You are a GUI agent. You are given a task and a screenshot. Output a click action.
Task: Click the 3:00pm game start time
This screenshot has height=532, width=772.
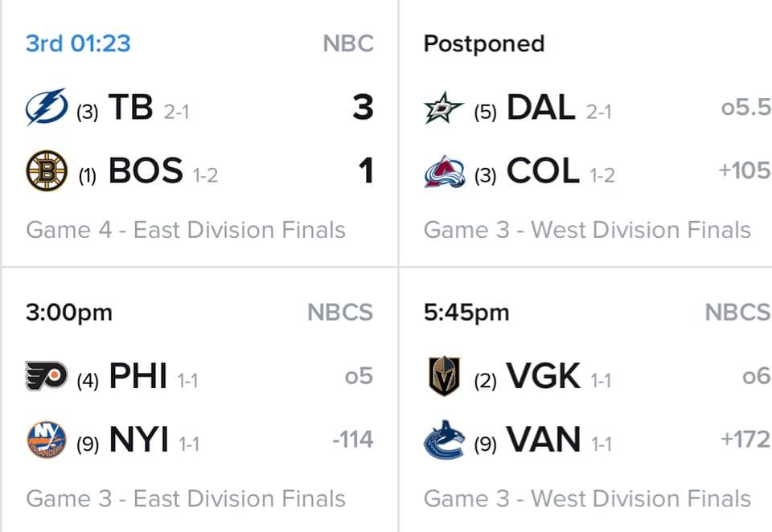tap(69, 313)
